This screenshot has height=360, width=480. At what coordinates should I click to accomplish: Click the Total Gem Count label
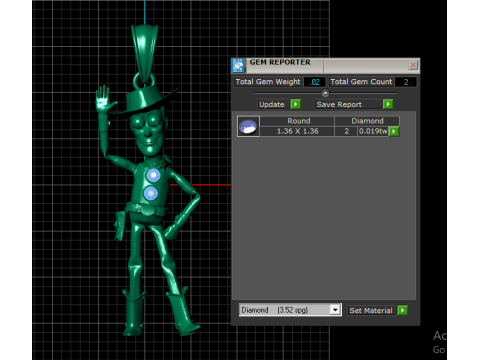click(361, 82)
